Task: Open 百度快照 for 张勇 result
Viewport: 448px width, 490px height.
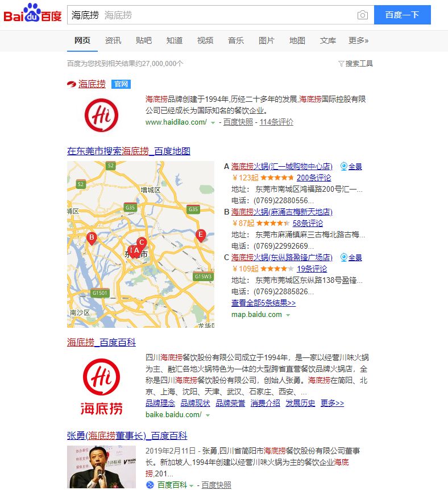Action: point(216,485)
